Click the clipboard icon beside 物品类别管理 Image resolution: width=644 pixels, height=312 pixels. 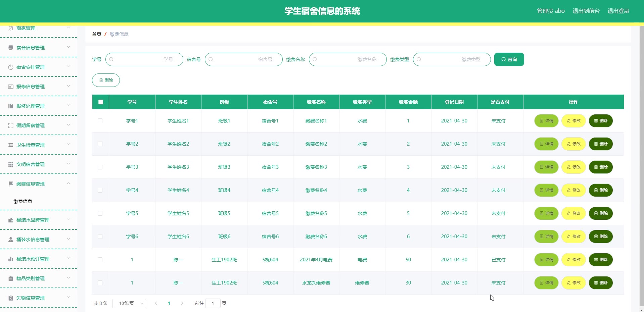click(x=11, y=278)
